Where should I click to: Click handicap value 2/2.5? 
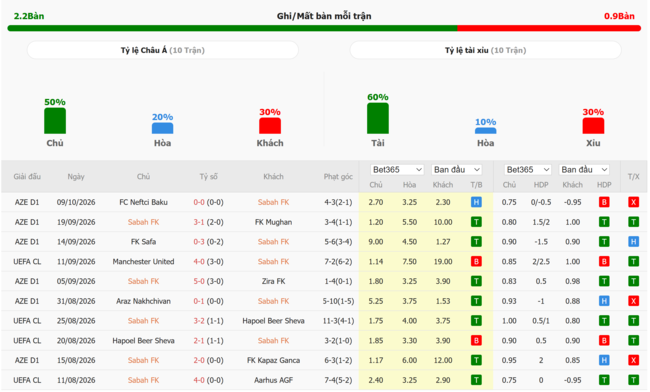[x=541, y=261]
